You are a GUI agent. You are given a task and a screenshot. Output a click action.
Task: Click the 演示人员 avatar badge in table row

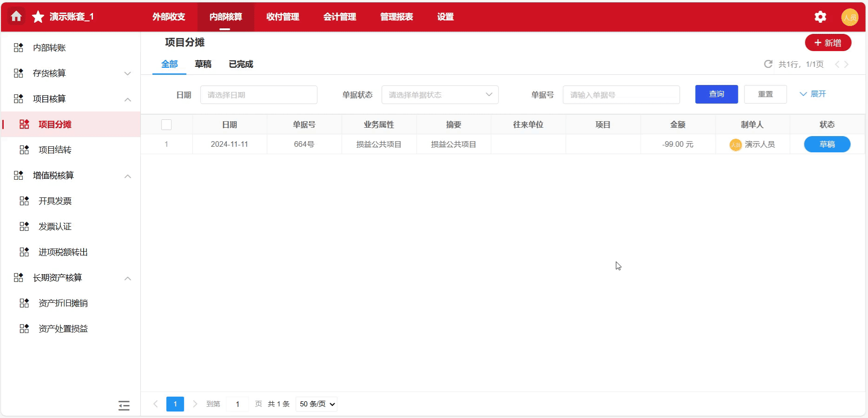(736, 144)
